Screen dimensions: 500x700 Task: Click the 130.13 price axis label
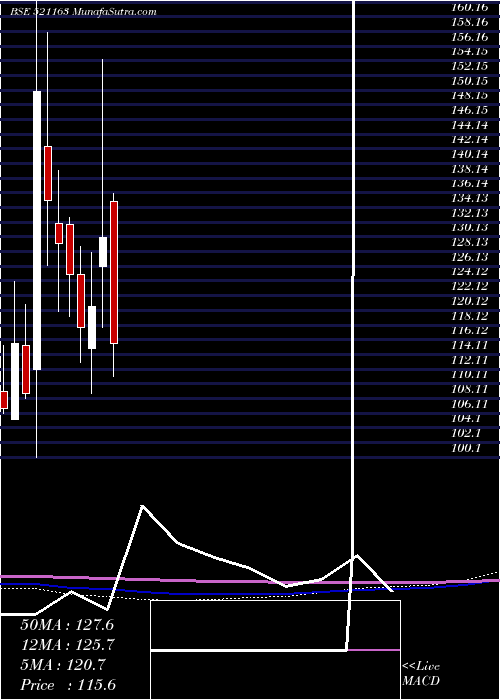(x=472, y=228)
